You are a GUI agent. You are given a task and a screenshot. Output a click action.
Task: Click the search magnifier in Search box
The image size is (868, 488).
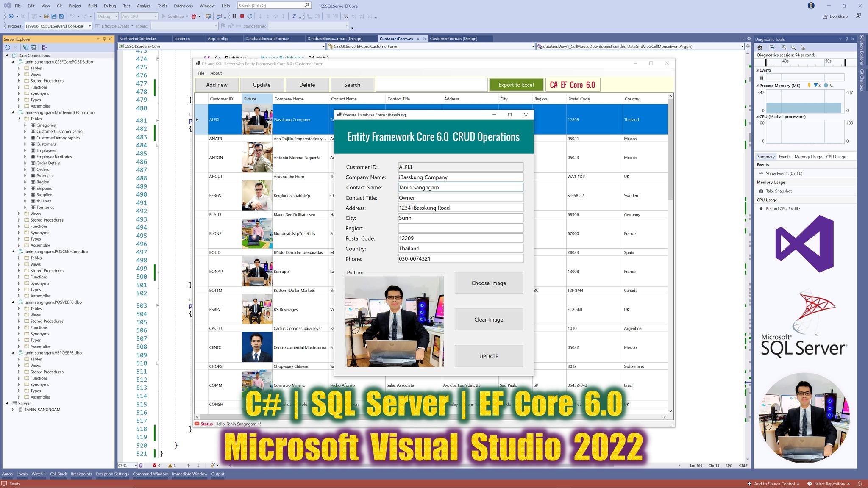pyautogui.click(x=307, y=6)
